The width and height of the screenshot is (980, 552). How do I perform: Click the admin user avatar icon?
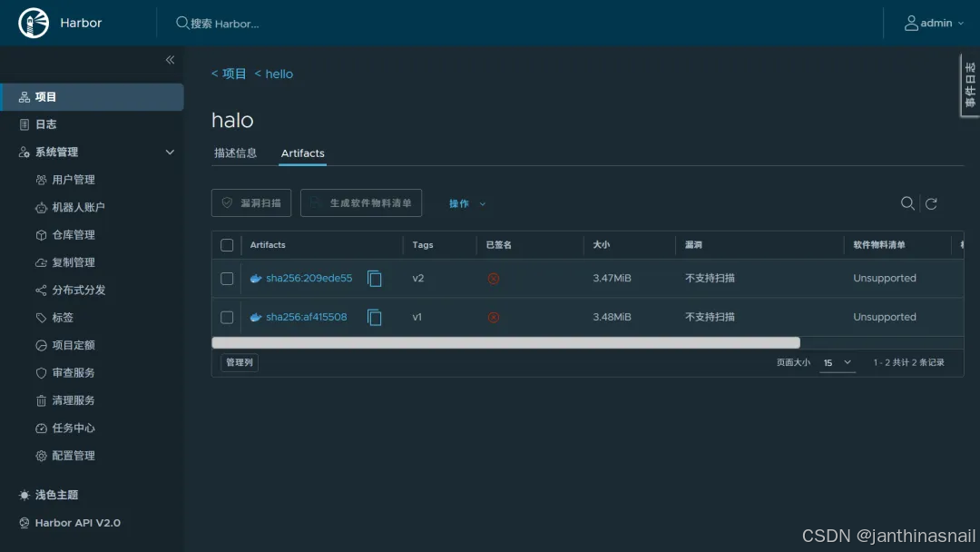tap(911, 23)
